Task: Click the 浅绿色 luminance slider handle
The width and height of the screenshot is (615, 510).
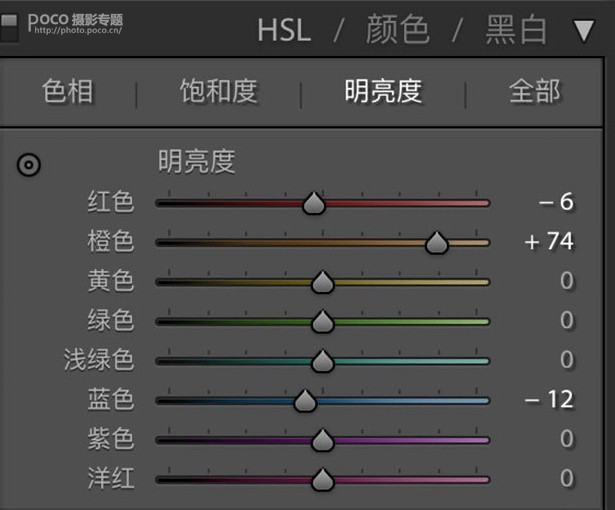Action: [x=322, y=361]
